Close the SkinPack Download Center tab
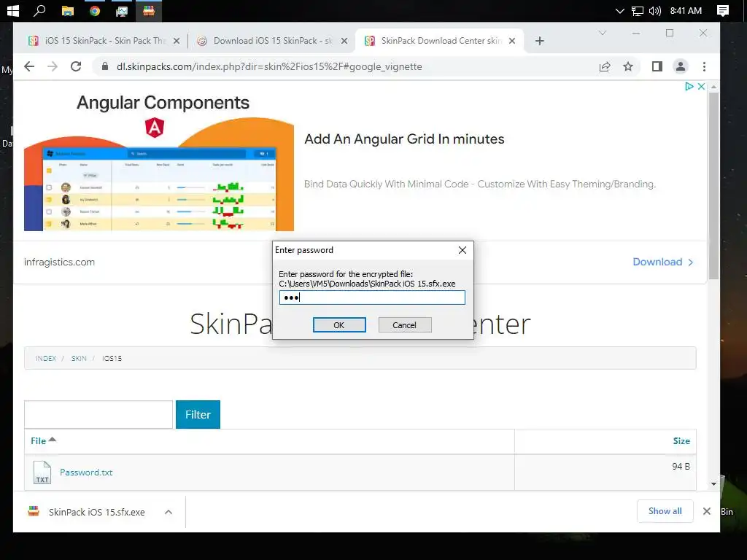 511,41
